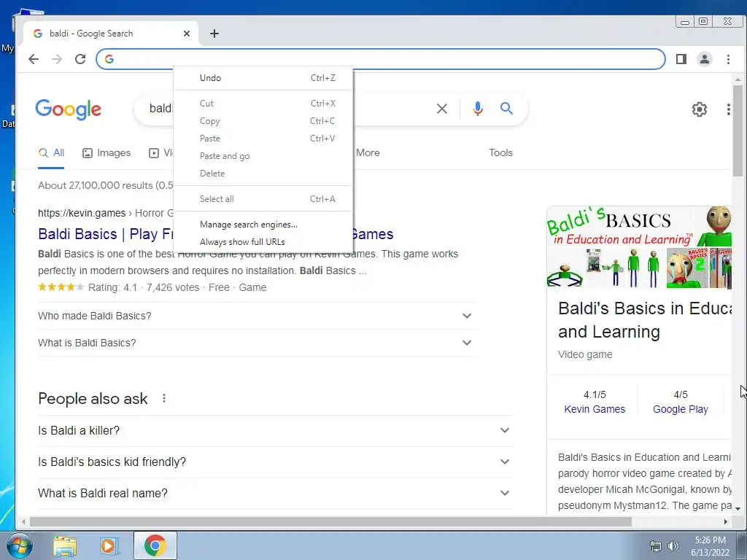Click the scrollbar down arrow

pyautogui.click(x=738, y=508)
